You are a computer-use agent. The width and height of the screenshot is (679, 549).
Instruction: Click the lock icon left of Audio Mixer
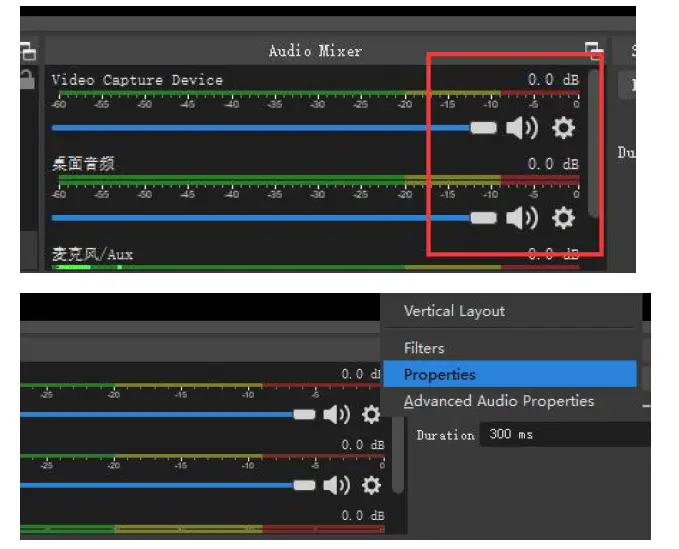(x=27, y=80)
